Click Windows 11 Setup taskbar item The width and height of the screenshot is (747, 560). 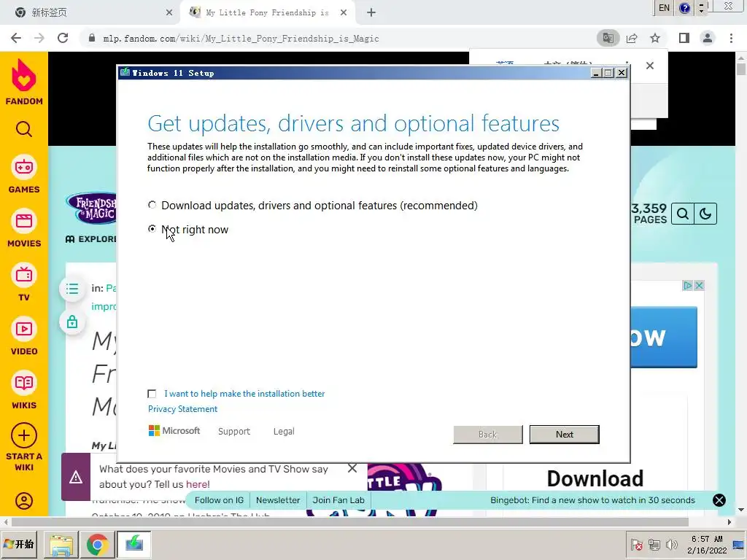click(134, 544)
